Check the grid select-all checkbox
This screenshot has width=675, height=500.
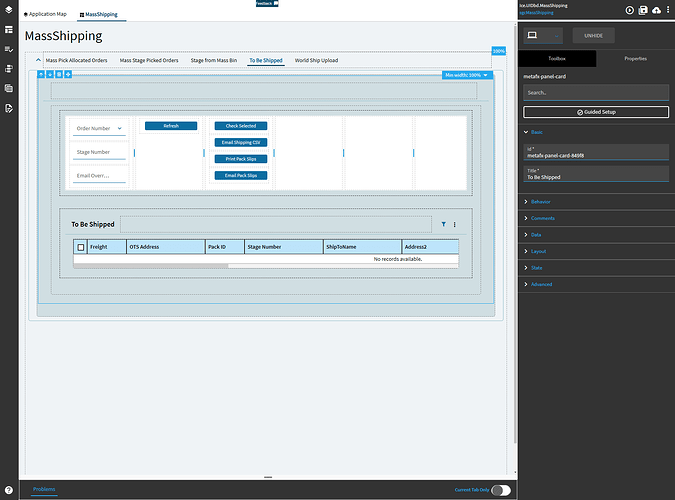tap(81, 247)
